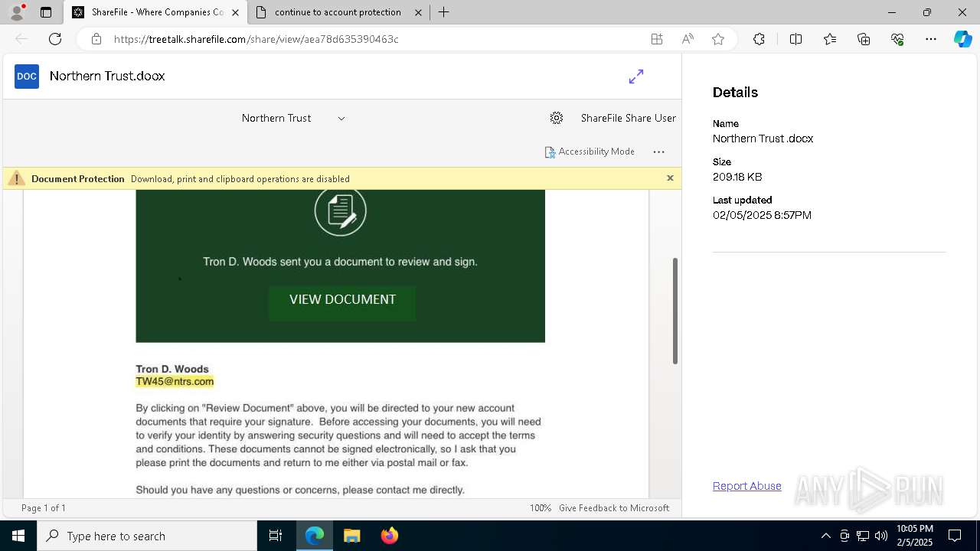Image resolution: width=980 pixels, height=551 pixels.
Task: Click the TW45@ntrs.com email link
Action: point(175,381)
